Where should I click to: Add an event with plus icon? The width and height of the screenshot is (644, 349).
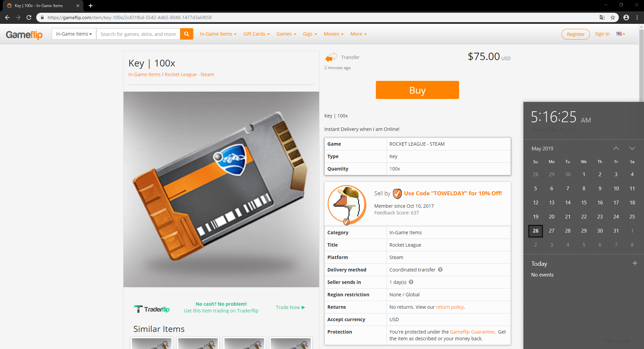[635, 263]
